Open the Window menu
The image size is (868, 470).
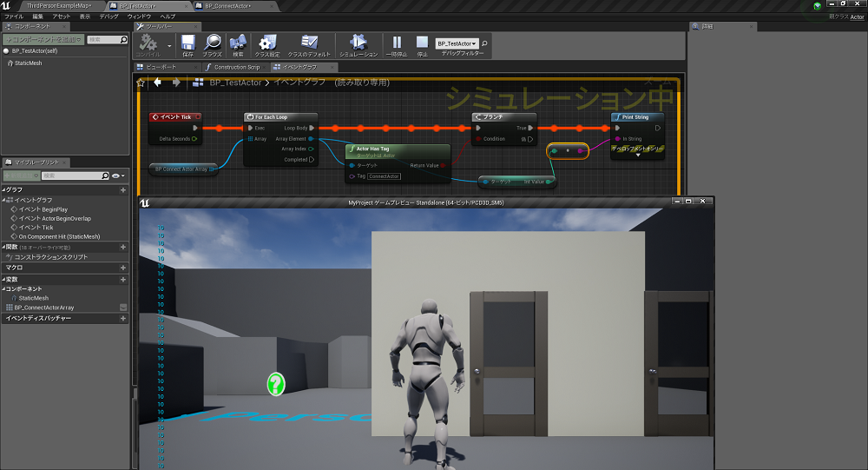[139, 17]
